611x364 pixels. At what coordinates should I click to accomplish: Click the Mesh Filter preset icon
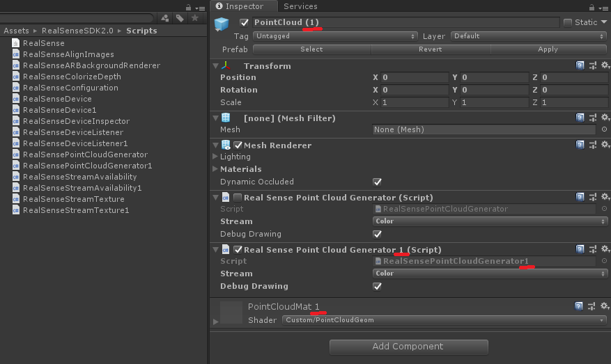(x=593, y=118)
